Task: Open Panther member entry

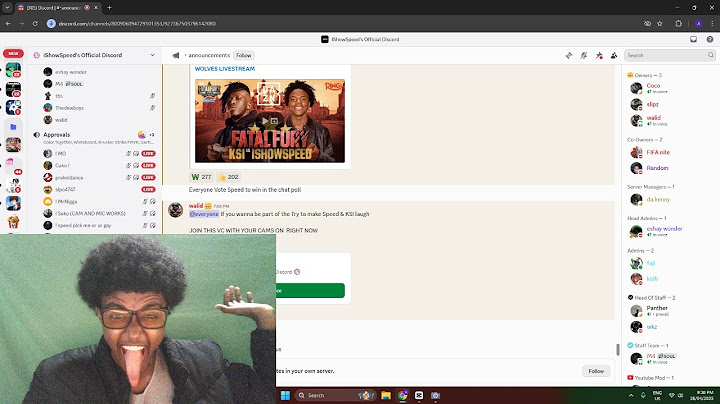Action: pyautogui.click(x=657, y=308)
